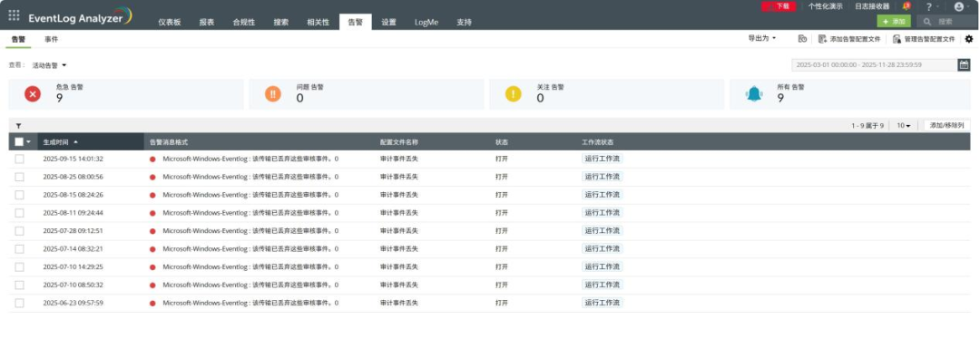The height and width of the screenshot is (348, 980).
Task: Click the EventLog Analyzer logo
Action: pyautogui.click(x=80, y=17)
